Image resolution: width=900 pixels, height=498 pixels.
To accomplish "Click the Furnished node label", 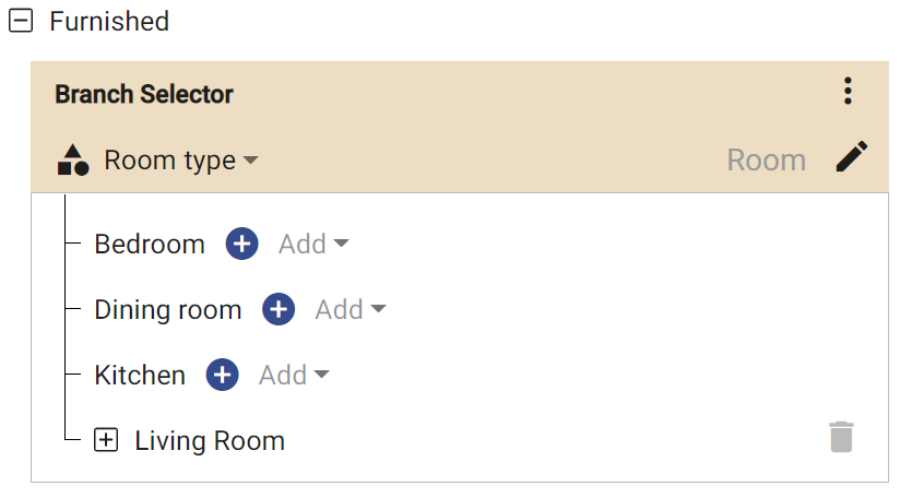I will pos(109,22).
